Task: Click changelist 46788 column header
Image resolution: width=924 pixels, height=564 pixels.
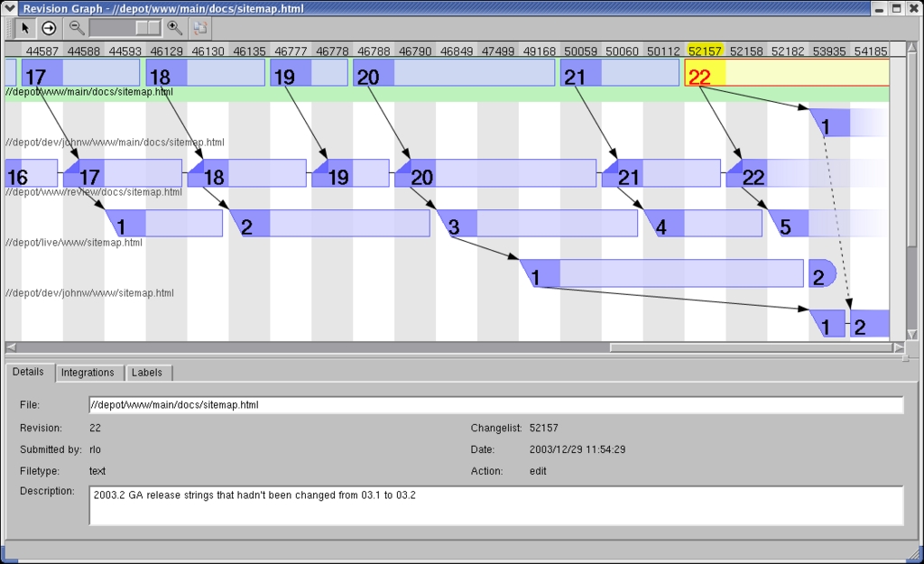Action: point(374,51)
